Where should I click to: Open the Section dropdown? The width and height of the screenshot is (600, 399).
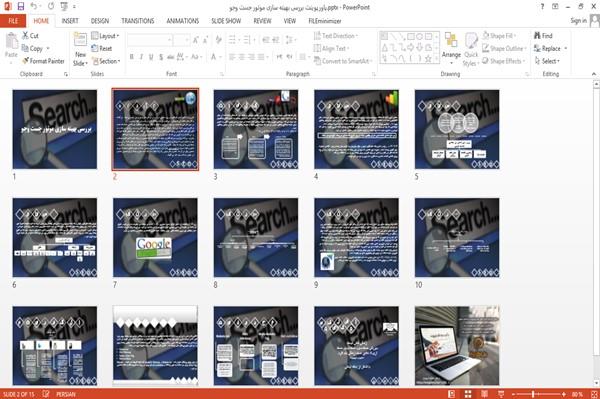coord(106,61)
